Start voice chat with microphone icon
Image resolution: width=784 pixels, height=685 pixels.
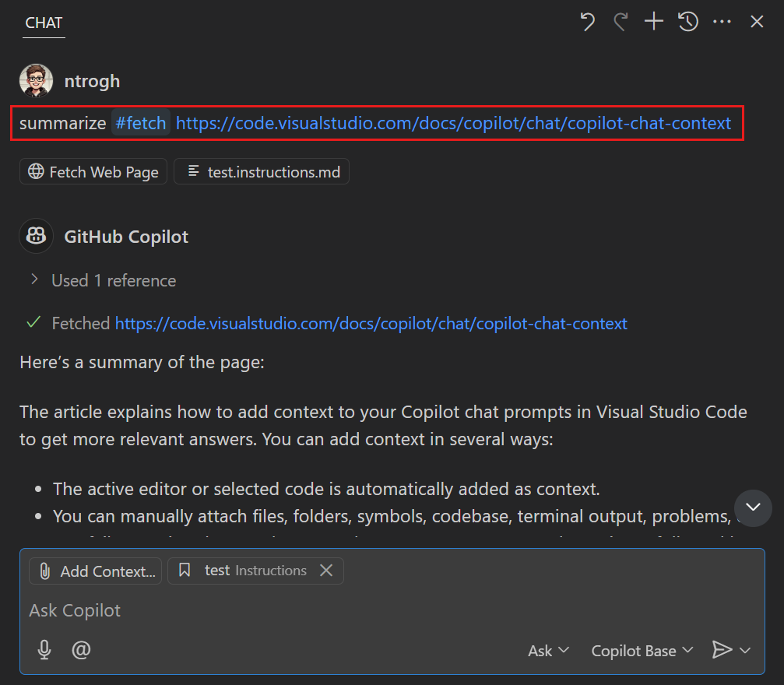point(45,649)
